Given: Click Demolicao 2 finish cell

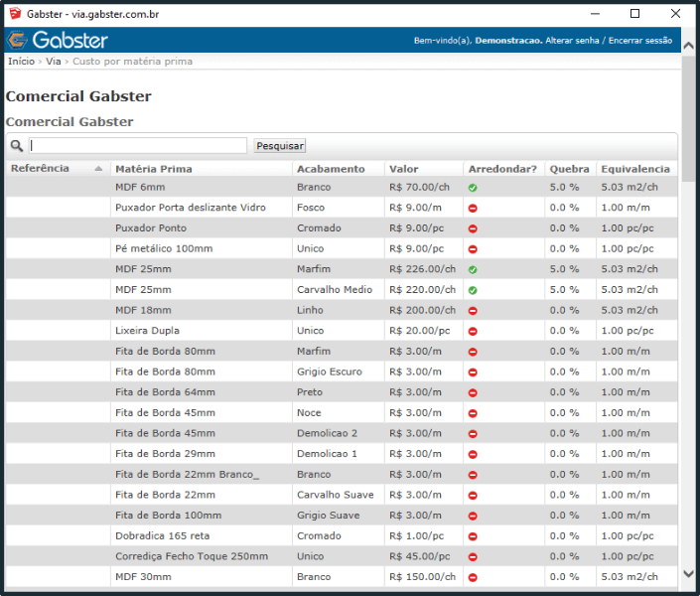Looking at the screenshot, I should 328,433.
